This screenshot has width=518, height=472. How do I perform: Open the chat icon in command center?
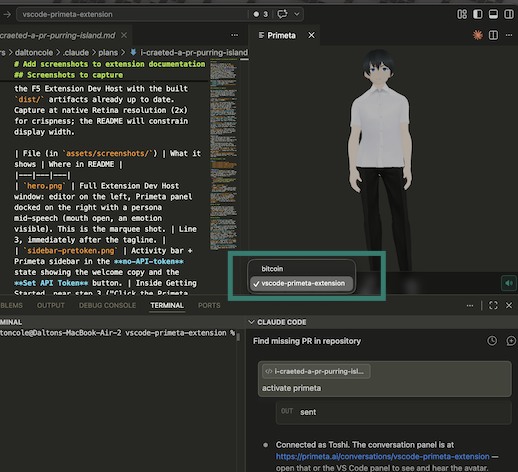click(282, 14)
